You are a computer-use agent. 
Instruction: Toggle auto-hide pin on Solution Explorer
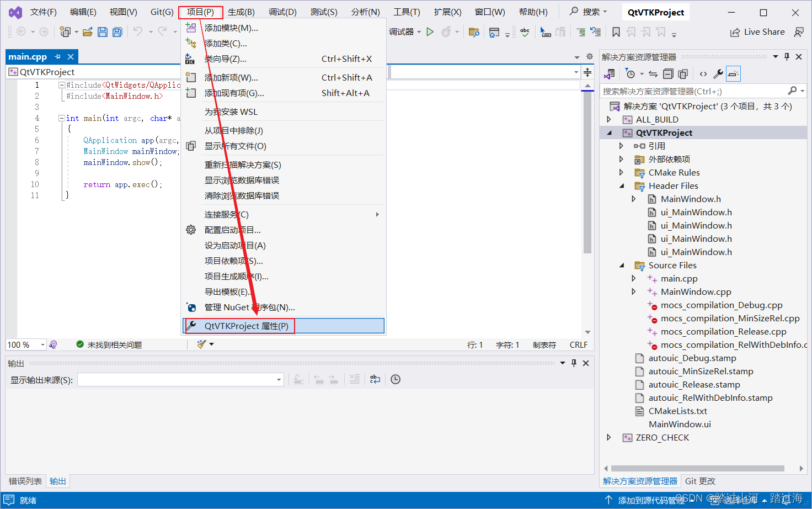[787, 57]
